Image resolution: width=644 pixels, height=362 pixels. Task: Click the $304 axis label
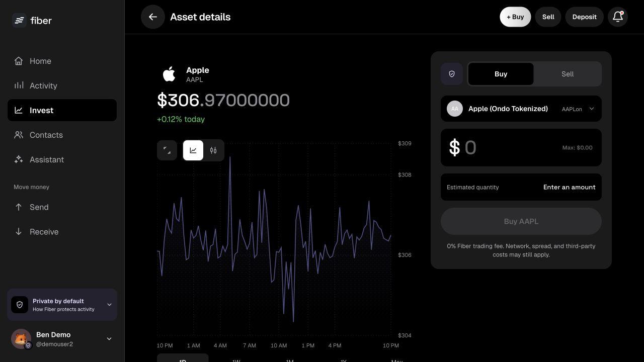(405, 335)
